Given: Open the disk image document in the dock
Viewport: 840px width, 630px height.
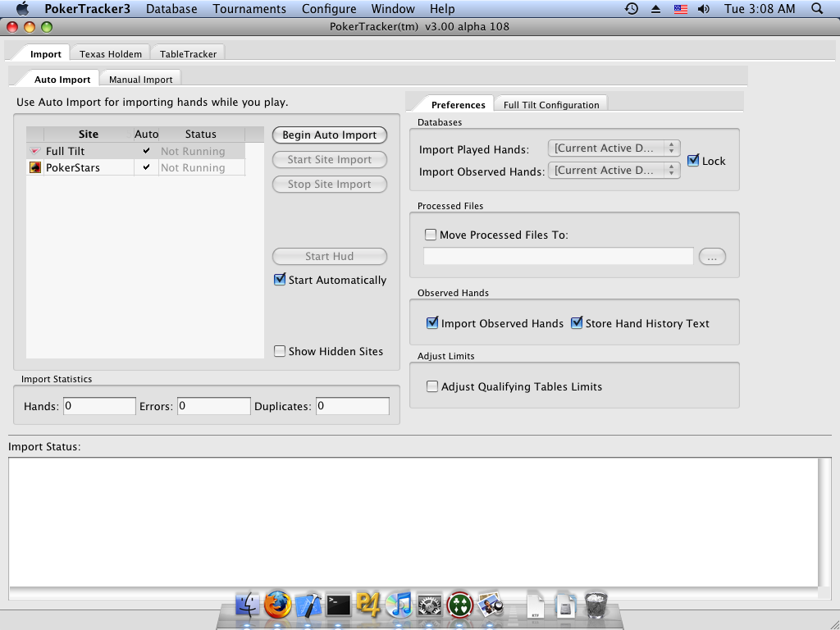Looking at the screenshot, I should pyautogui.click(x=565, y=606).
